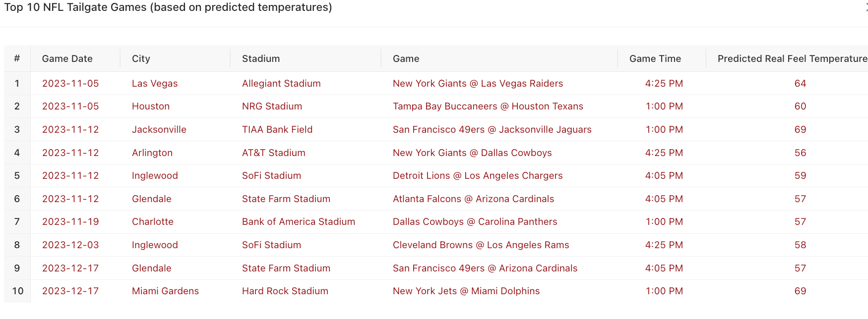Open the Bank of America Stadium link

coord(299,221)
